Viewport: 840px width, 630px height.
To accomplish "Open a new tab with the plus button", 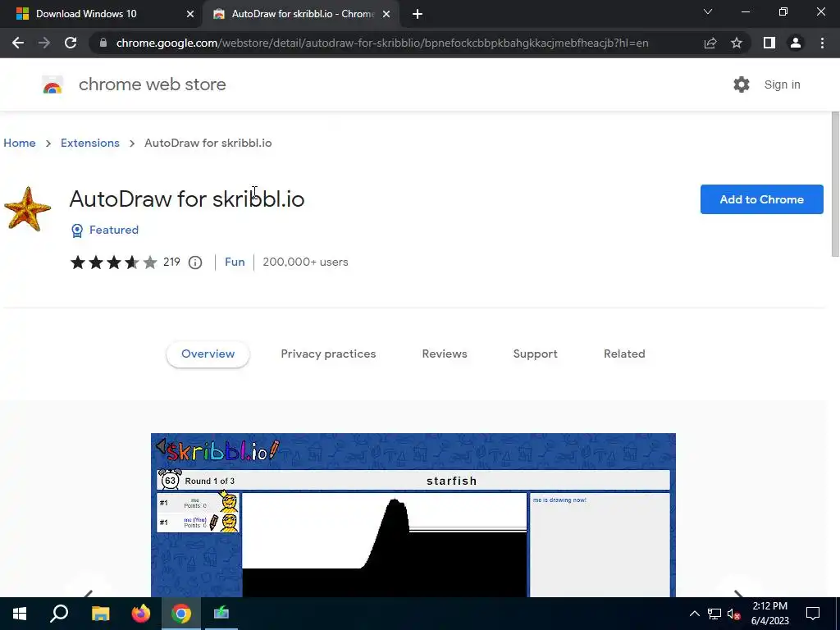I will 418,14.
